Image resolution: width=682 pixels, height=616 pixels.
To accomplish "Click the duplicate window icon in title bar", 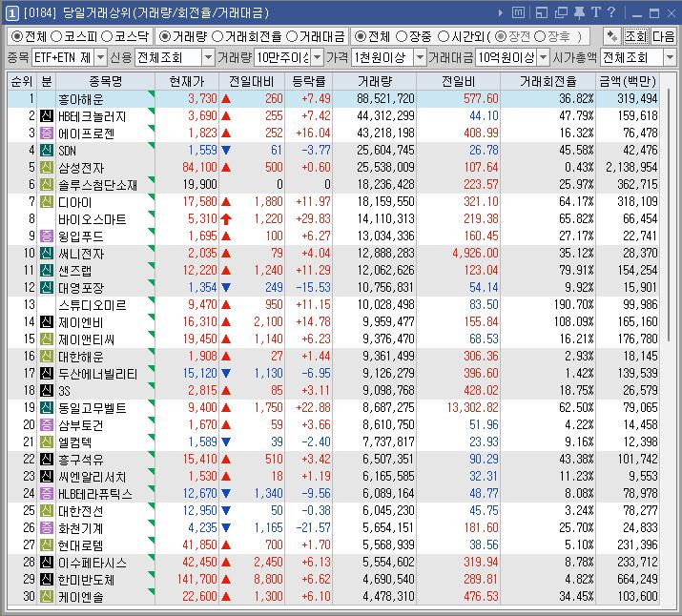I will 561,13.
